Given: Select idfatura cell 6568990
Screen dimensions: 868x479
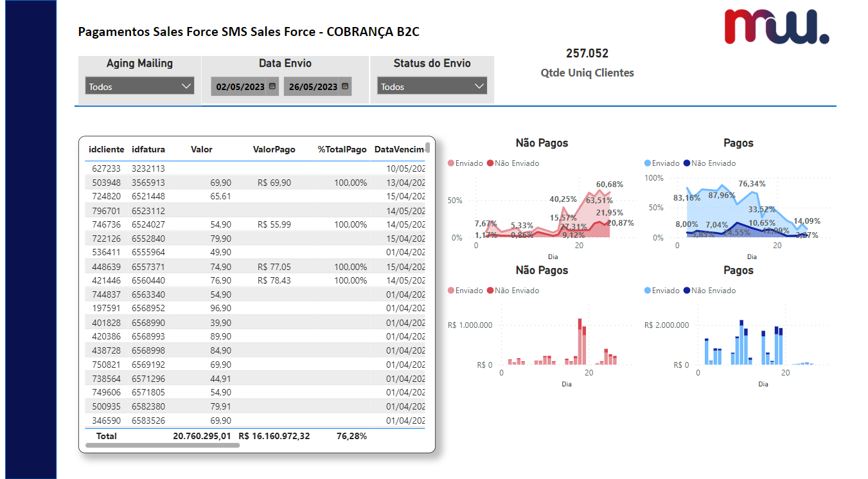Looking at the screenshot, I should [x=148, y=322].
